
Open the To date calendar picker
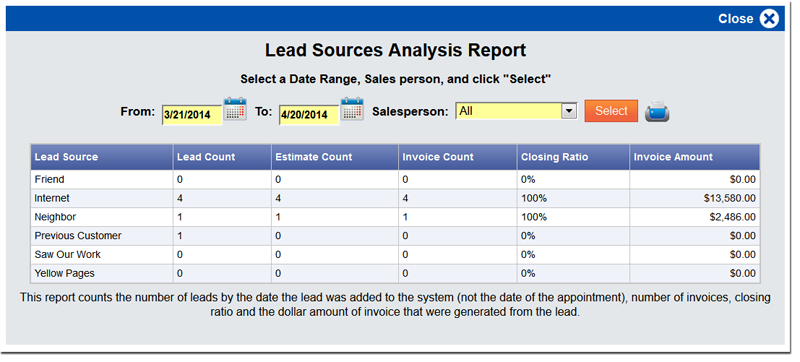point(352,109)
